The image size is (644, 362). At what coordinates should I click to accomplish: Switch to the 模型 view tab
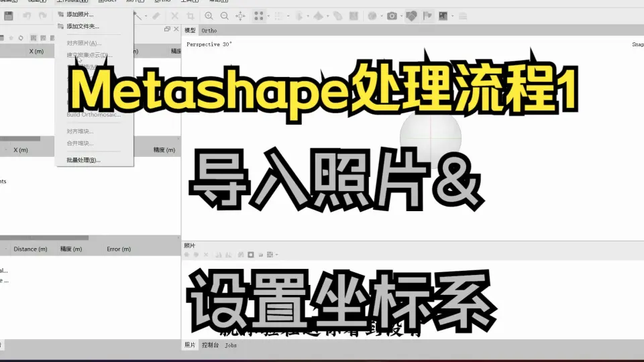[190, 30]
